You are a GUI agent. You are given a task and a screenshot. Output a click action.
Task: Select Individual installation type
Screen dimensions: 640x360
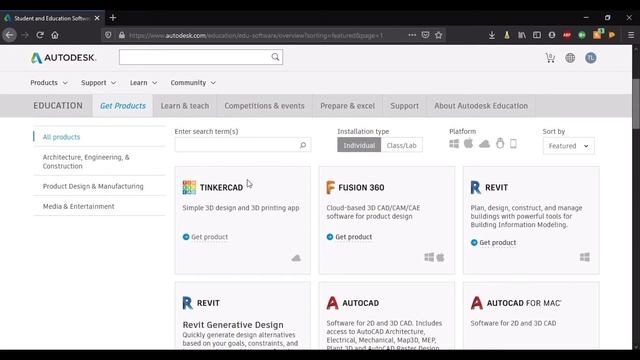coord(359,145)
